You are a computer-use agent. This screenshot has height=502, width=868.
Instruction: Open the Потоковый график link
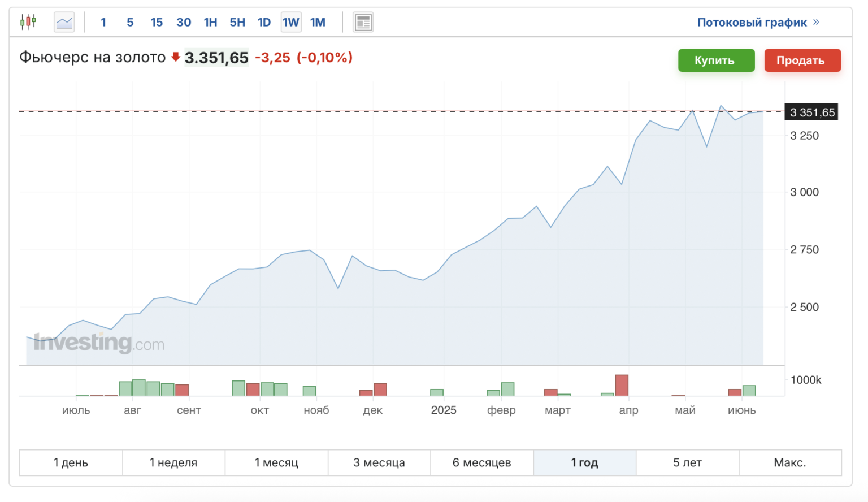(752, 22)
